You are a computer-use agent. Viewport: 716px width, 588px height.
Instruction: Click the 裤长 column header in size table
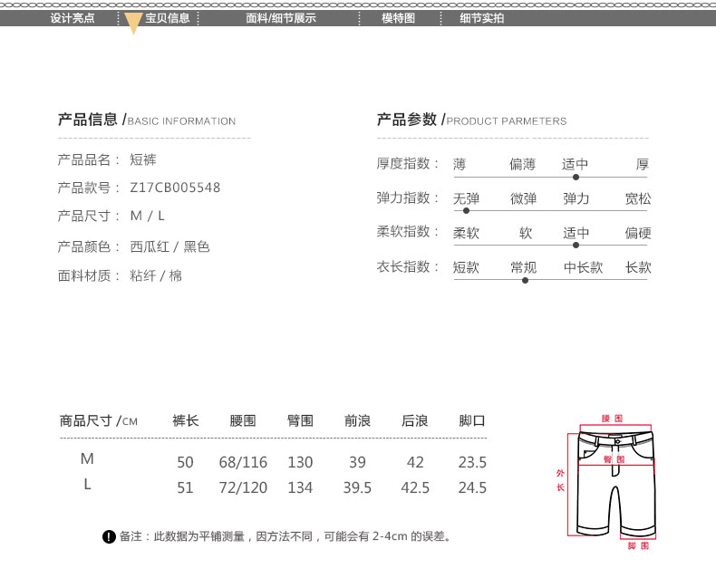[x=186, y=421]
